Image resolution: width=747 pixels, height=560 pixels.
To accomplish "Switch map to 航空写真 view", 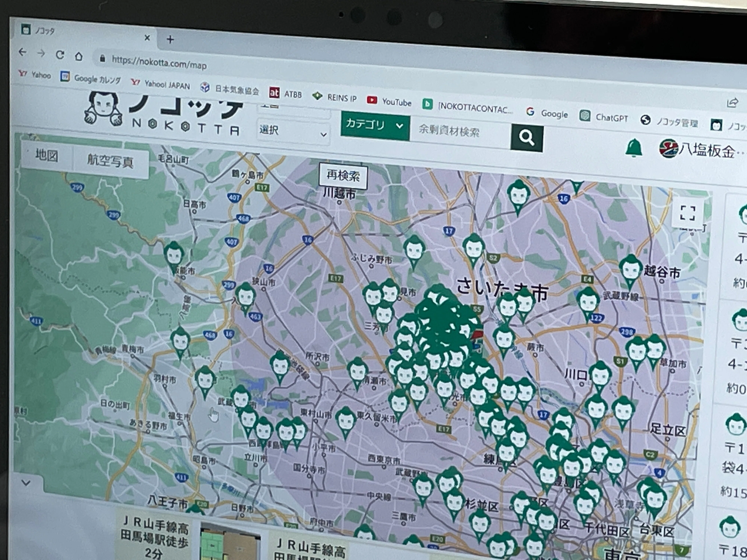I will (x=110, y=161).
